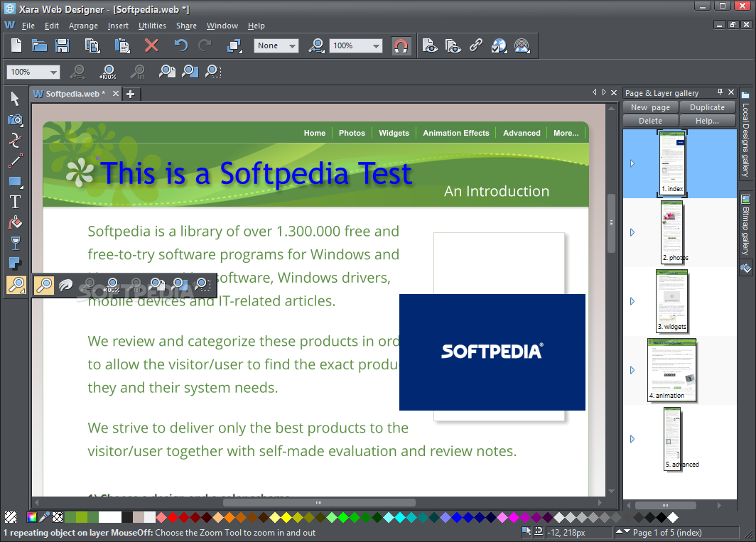The image size is (756, 542).
Task: Create a new document with the New icon
Action: pyautogui.click(x=16, y=45)
